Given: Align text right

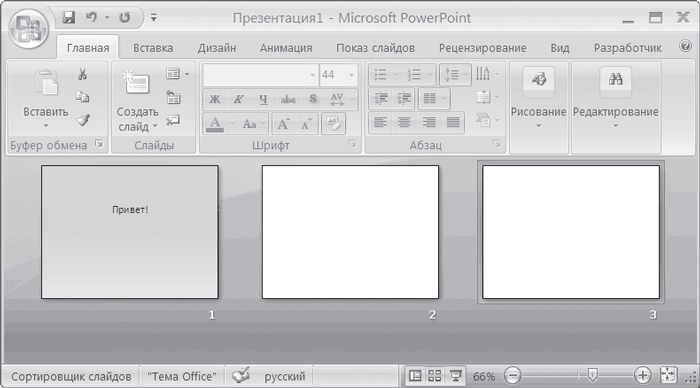Looking at the screenshot, I should (x=429, y=122).
